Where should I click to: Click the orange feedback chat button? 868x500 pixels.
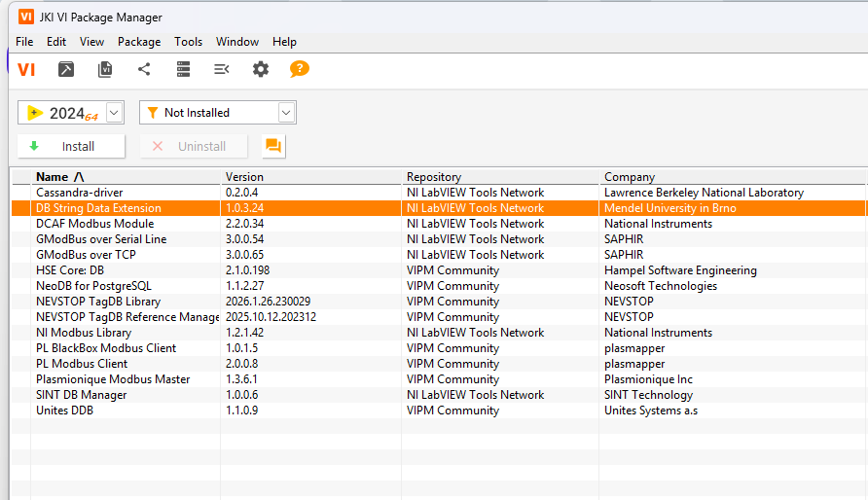(x=273, y=146)
